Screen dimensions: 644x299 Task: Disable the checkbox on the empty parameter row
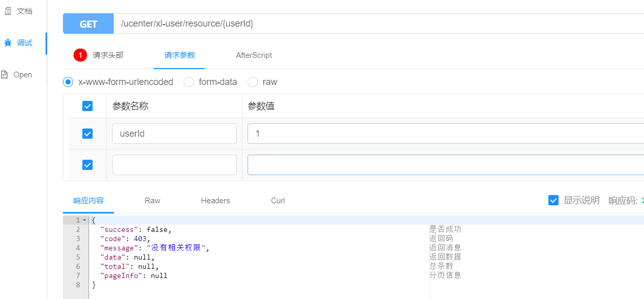coord(87,164)
